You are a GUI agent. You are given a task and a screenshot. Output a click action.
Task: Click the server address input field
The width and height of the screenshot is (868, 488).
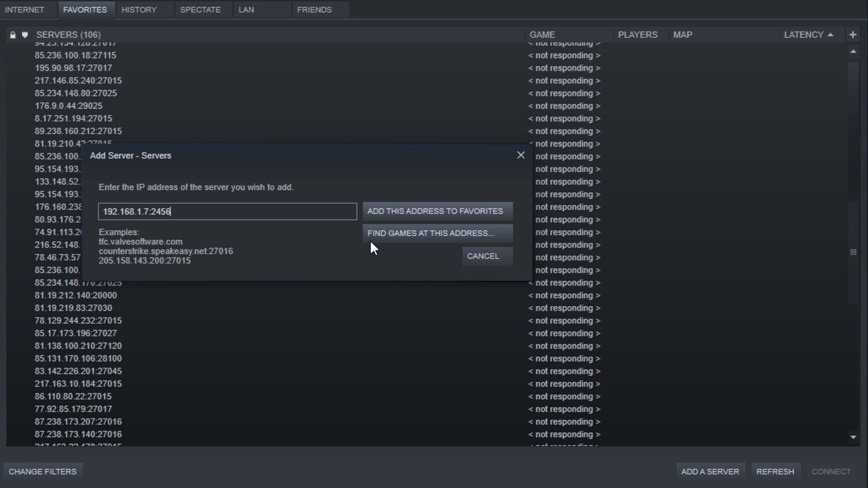pos(227,211)
